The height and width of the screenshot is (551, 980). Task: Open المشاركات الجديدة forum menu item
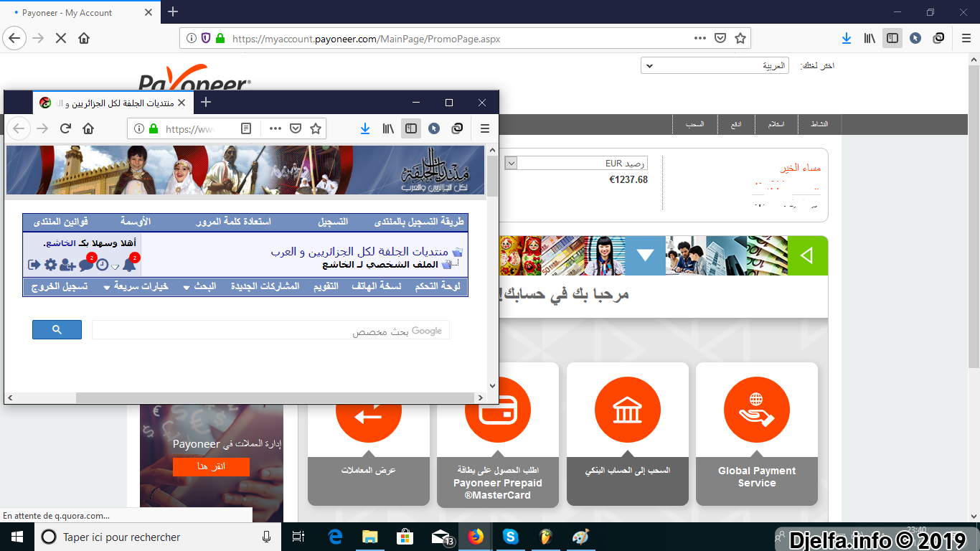point(265,286)
